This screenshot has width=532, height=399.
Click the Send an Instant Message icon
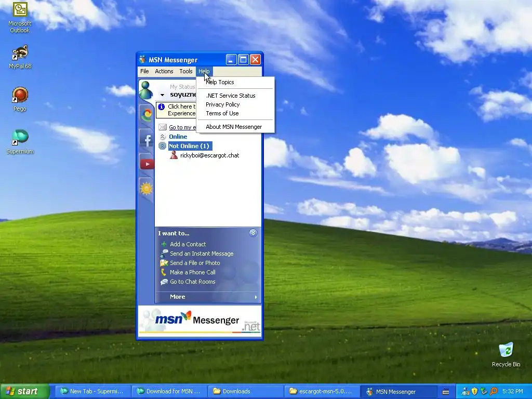point(164,254)
